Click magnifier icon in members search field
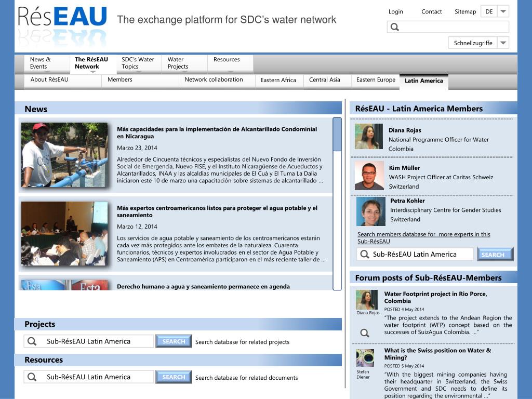This screenshot has width=532, height=399. coord(364,254)
